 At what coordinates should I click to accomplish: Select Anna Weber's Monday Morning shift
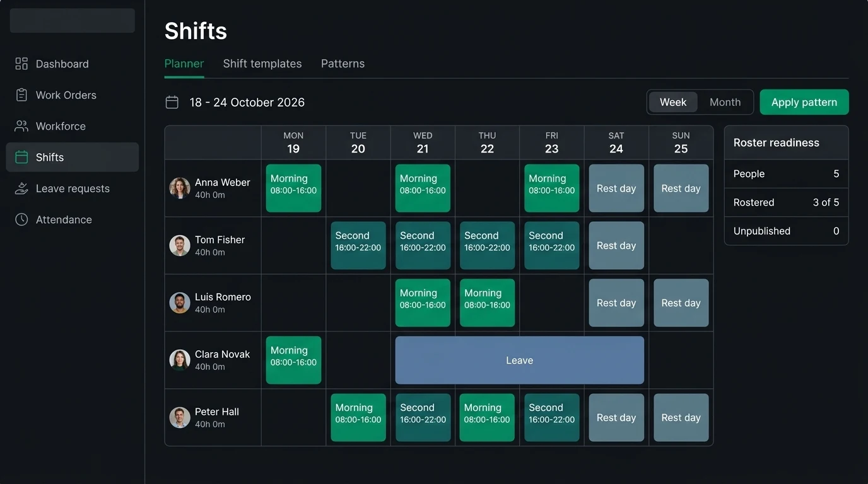293,188
